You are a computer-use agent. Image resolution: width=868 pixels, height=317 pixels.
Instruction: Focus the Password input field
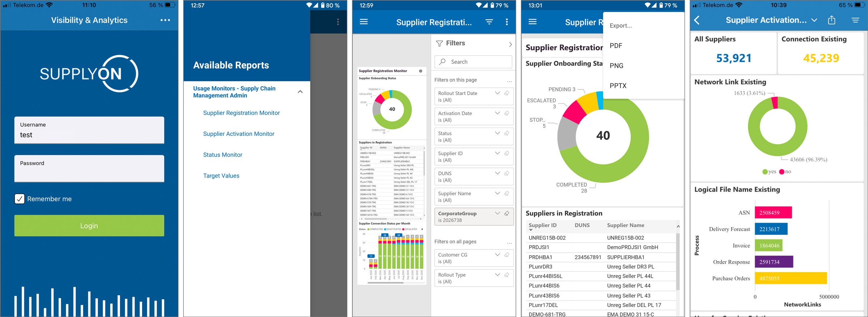[x=89, y=168]
